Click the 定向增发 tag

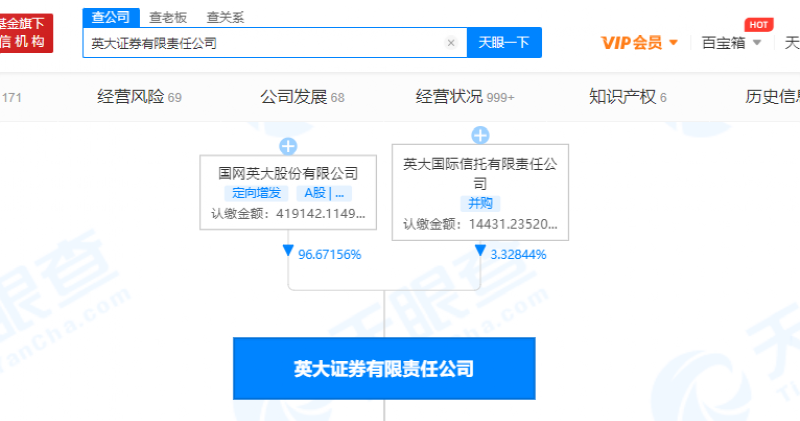pyautogui.click(x=258, y=194)
